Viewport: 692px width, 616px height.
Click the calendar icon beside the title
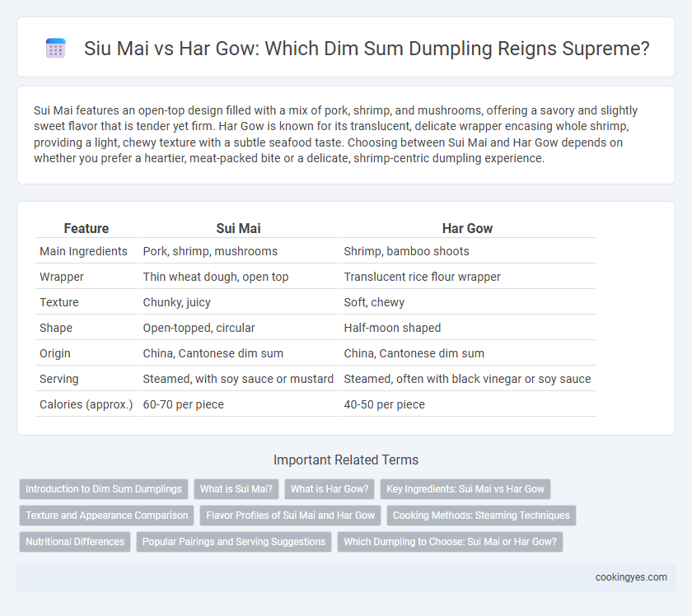[x=56, y=48]
